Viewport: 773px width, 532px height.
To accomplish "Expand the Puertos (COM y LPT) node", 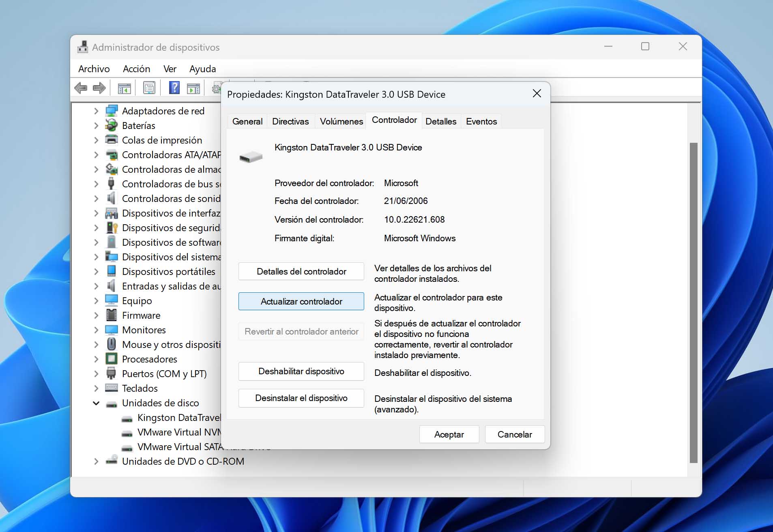I will 96,373.
